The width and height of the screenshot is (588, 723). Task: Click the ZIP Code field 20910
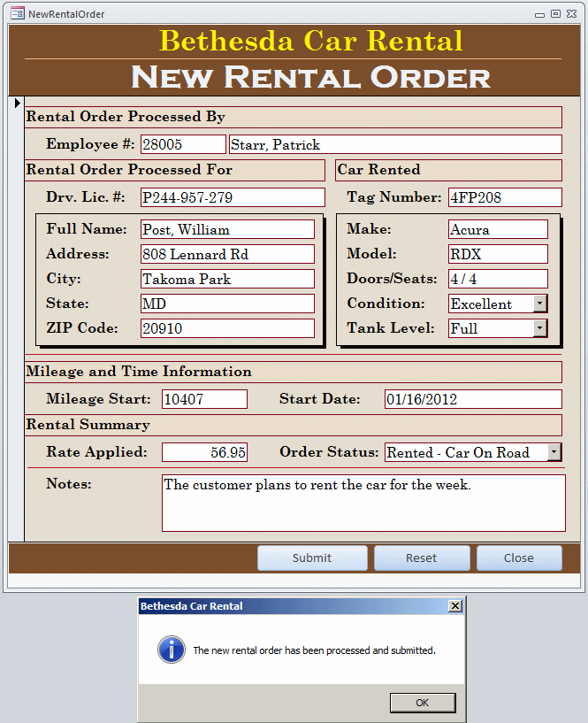[x=227, y=328]
